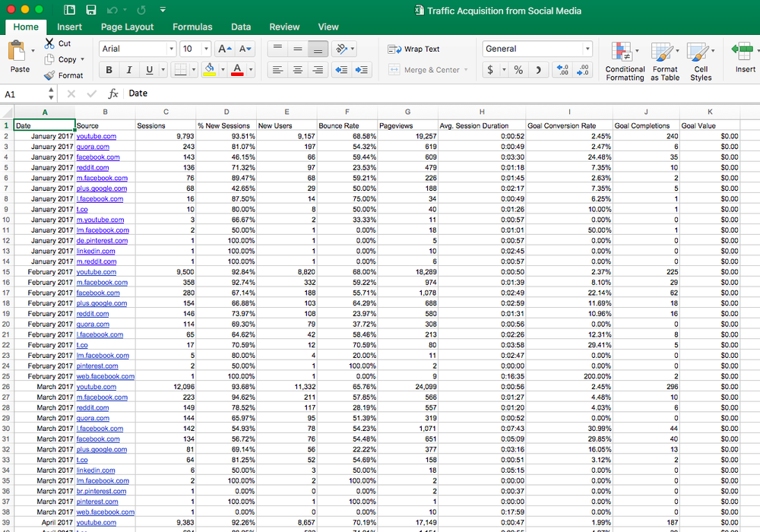Toggle Wrap Text
The height and width of the screenshot is (532, 760).
[413, 49]
